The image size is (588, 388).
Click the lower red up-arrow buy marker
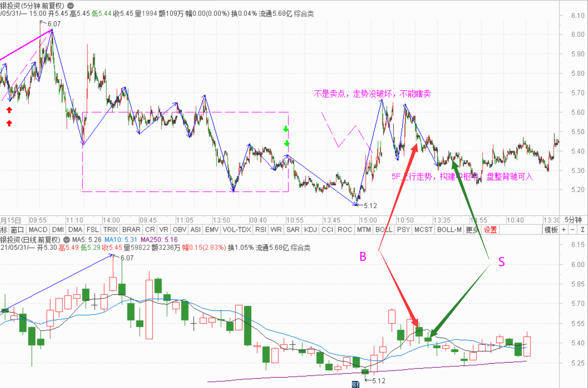point(9,123)
